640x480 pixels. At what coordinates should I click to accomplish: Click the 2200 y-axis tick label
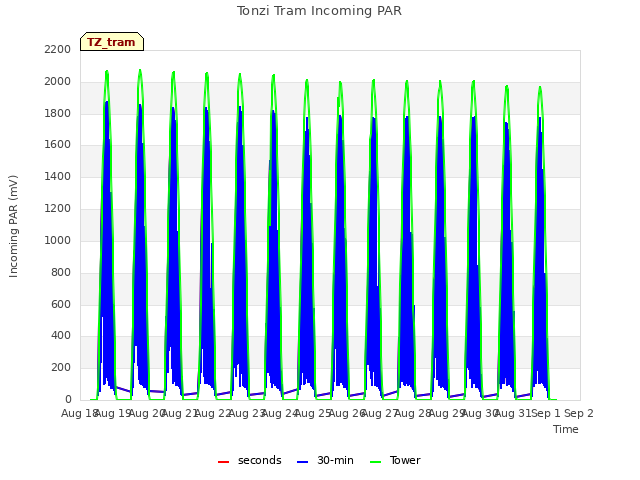point(58,49)
